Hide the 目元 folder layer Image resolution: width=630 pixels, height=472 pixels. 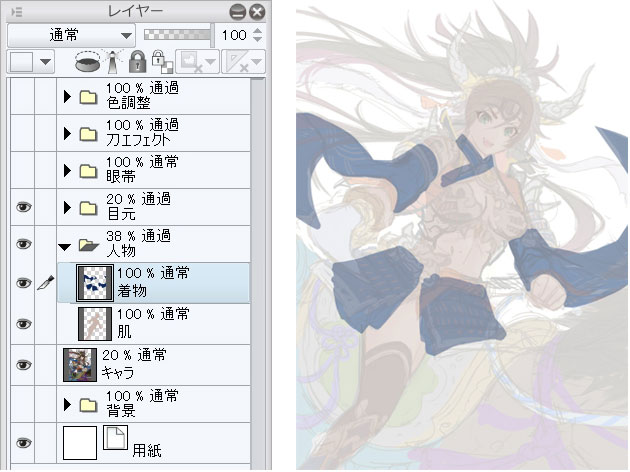(23, 207)
